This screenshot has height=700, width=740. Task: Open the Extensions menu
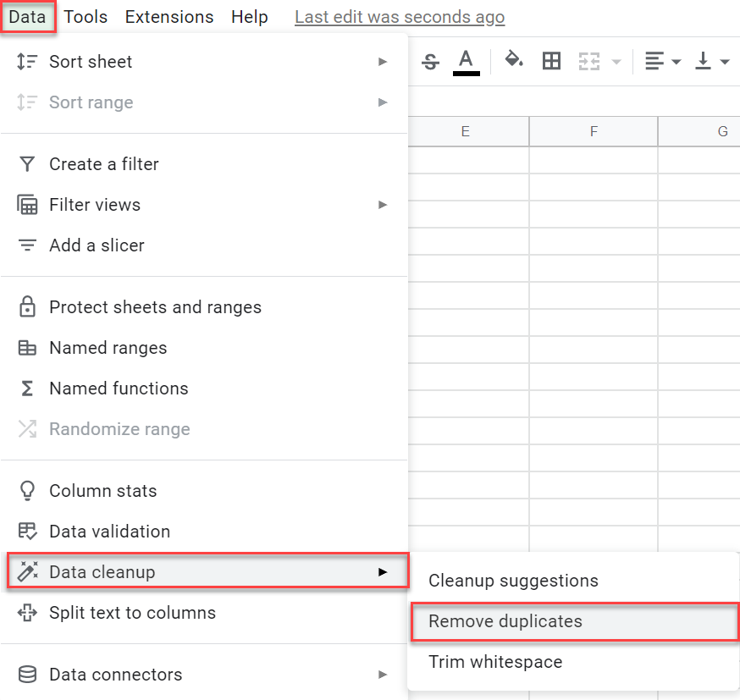168,16
